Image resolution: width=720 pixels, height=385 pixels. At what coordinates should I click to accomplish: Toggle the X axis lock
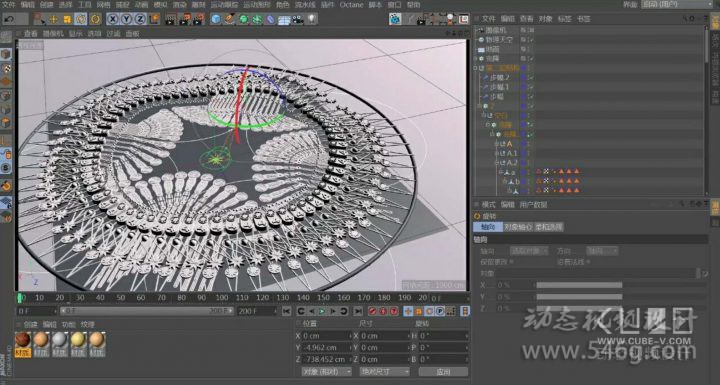(112, 19)
